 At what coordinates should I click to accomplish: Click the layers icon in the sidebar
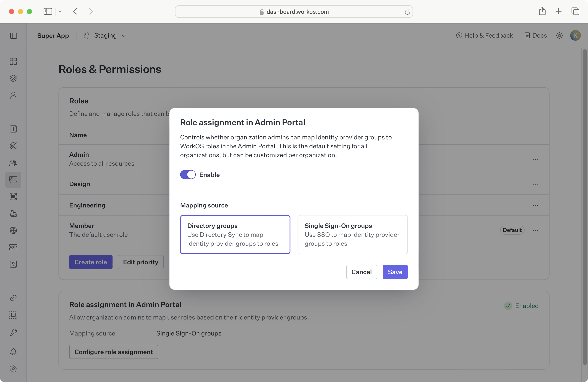click(13, 78)
